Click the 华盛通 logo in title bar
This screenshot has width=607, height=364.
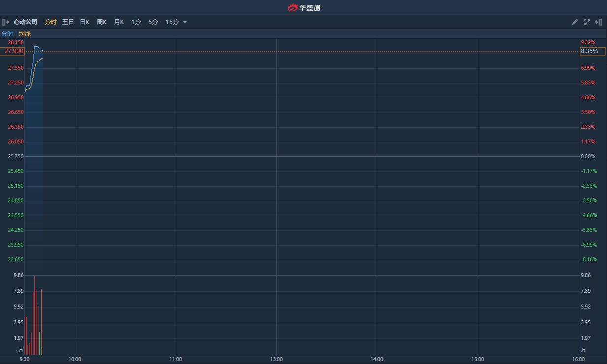coord(304,7)
